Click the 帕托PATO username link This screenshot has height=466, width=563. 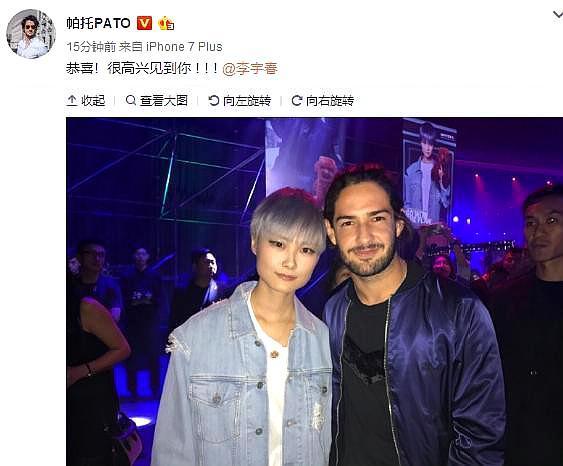click(x=98, y=23)
